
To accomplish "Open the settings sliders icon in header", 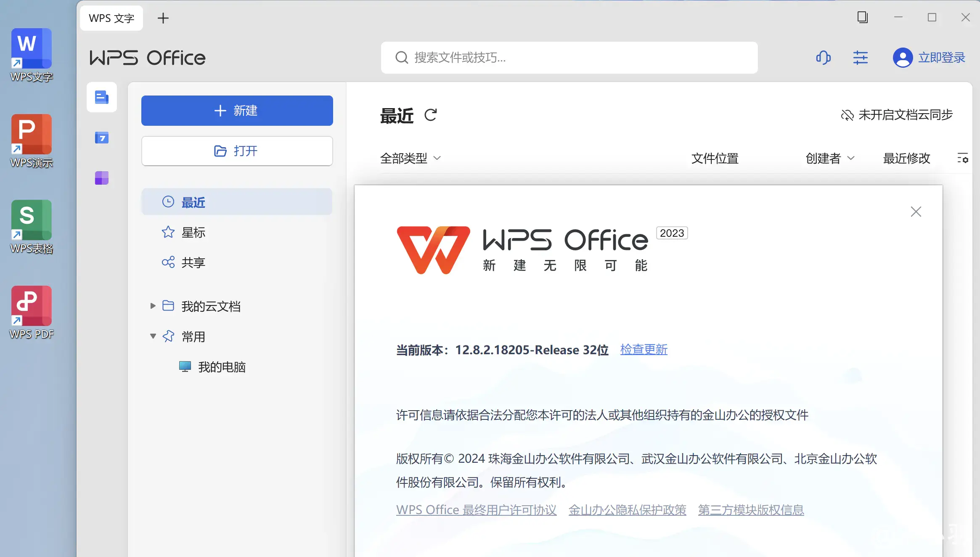I will [x=860, y=58].
